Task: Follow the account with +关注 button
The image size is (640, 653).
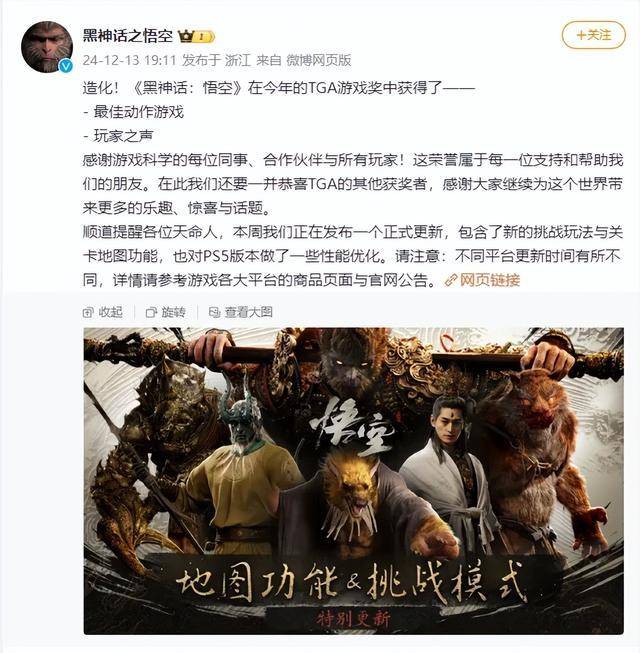Action: [594, 35]
